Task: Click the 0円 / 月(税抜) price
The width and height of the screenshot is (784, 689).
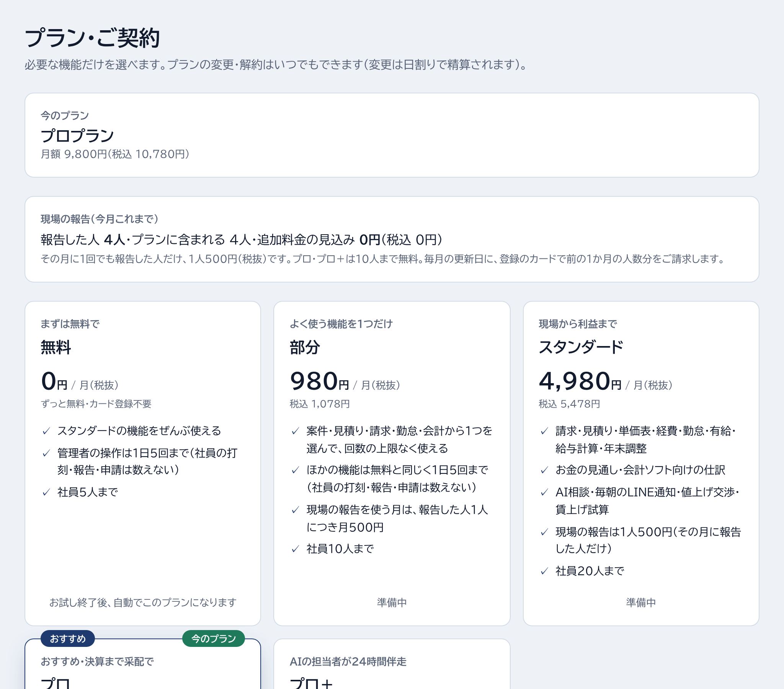Action: pos(80,382)
